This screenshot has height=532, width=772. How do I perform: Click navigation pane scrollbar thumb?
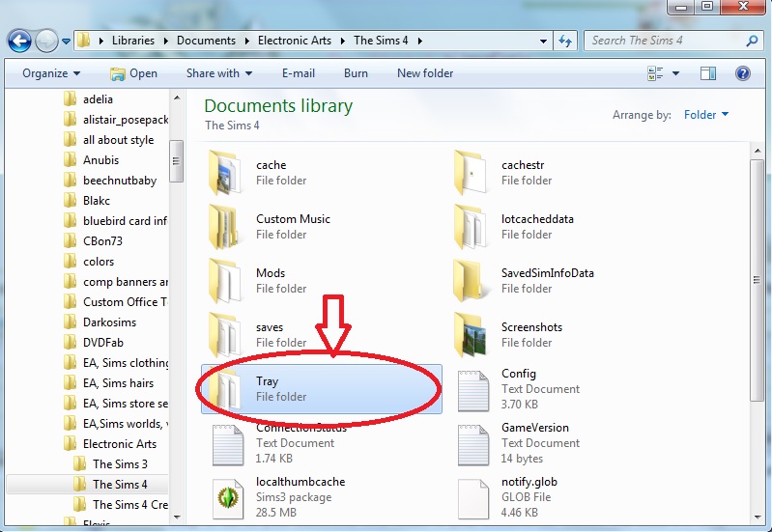click(x=176, y=161)
